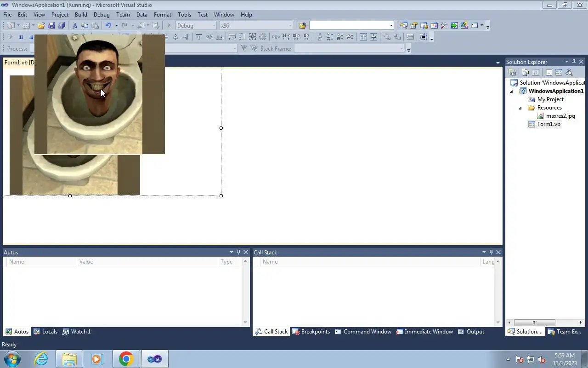Open the Find combo box dropdown arrow
The image size is (588, 368).
[391, 26]
